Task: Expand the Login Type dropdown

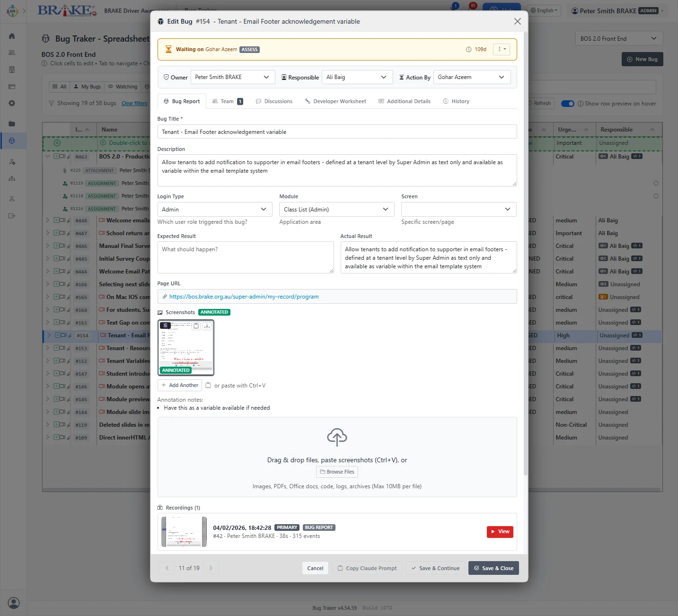Action: 215,210
